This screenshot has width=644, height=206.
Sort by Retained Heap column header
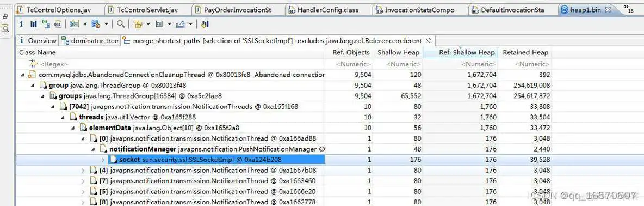click(525, 52)
